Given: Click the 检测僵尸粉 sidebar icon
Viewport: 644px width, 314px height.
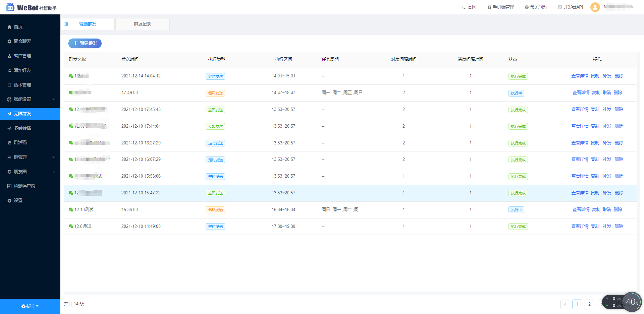Looking at the screenshot, I should [9, 186].
